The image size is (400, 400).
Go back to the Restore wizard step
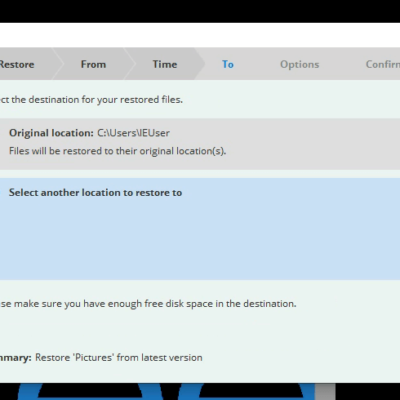pyautogui.click(x=17, y=64)
